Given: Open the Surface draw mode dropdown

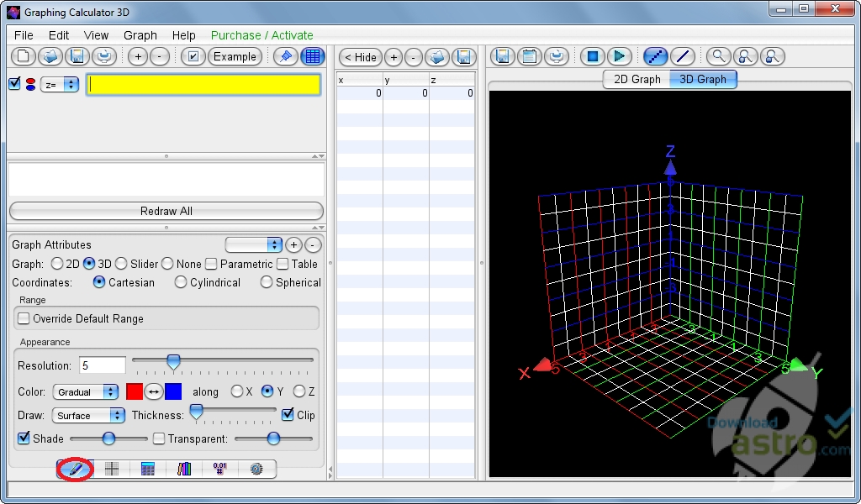Looking at the screenshot, I should coord(88,415).
